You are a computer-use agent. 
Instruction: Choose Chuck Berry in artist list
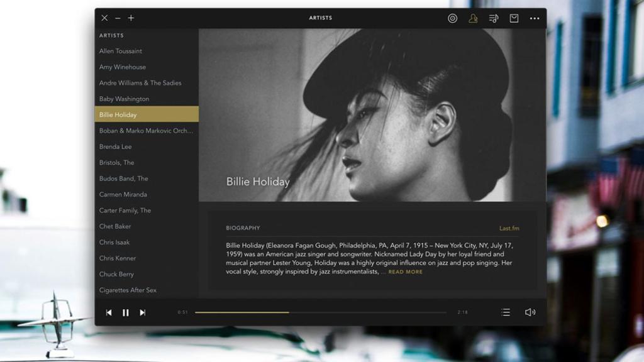[116, 274]
